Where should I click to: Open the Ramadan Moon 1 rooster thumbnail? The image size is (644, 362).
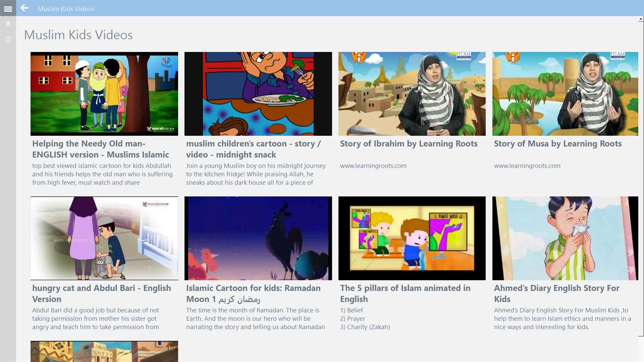pyautogui.click(x=258, y=238)
